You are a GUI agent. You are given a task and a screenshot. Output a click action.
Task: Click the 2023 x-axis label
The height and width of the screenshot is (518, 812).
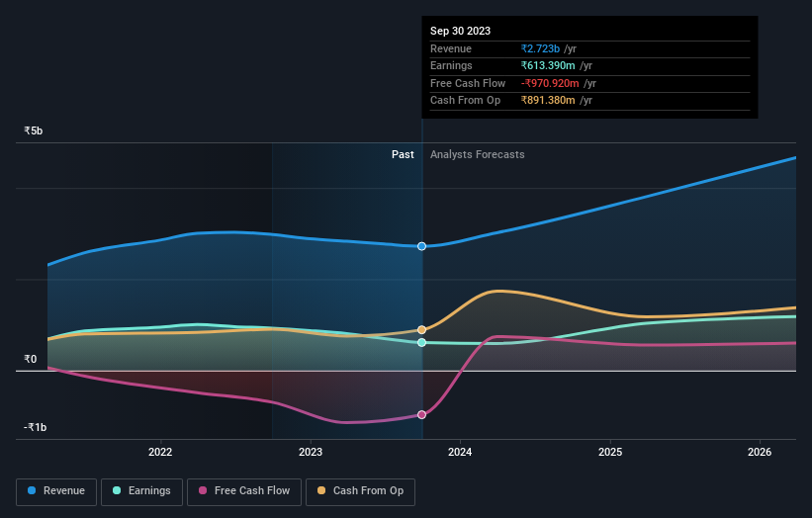click(x=311, y=452)
